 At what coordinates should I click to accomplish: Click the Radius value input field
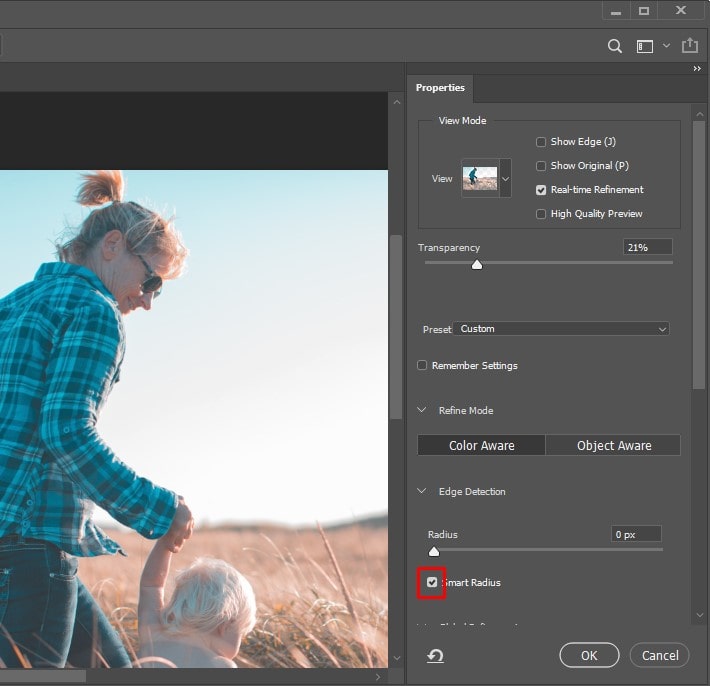636,535
